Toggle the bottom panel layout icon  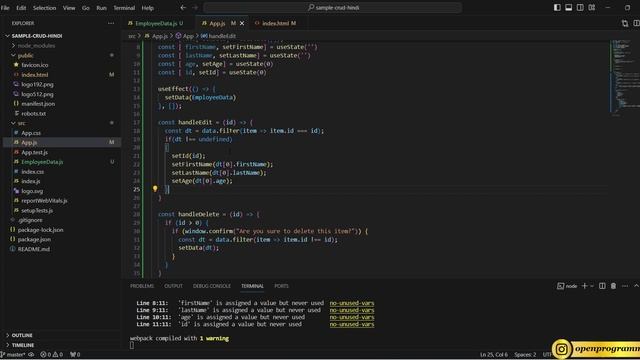click(569, 7)
